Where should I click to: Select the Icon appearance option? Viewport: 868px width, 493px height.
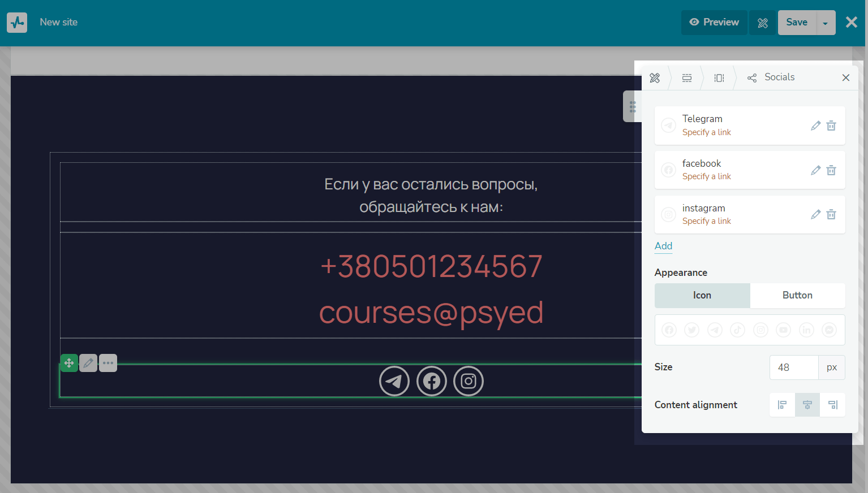702,295
